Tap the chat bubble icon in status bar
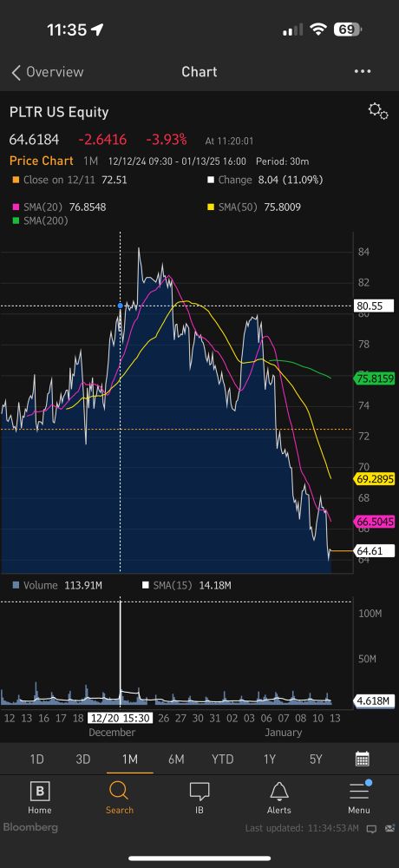 click(x=372, y=829)
